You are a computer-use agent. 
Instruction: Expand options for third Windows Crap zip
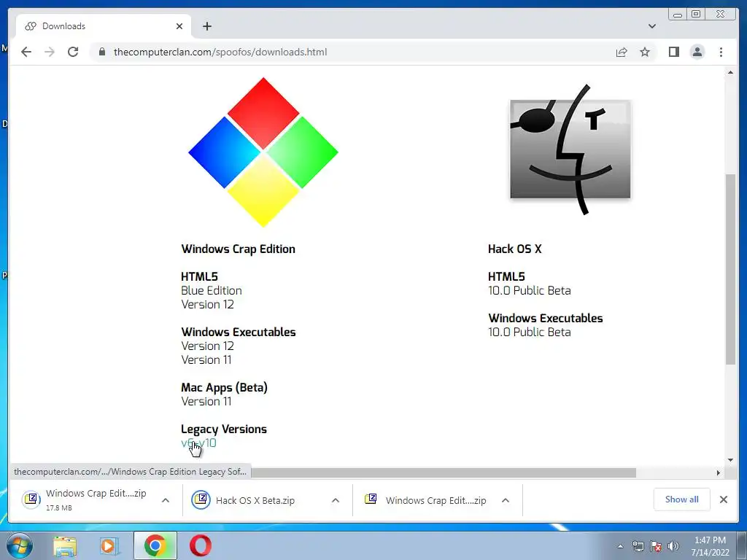[x=506, y=500]
